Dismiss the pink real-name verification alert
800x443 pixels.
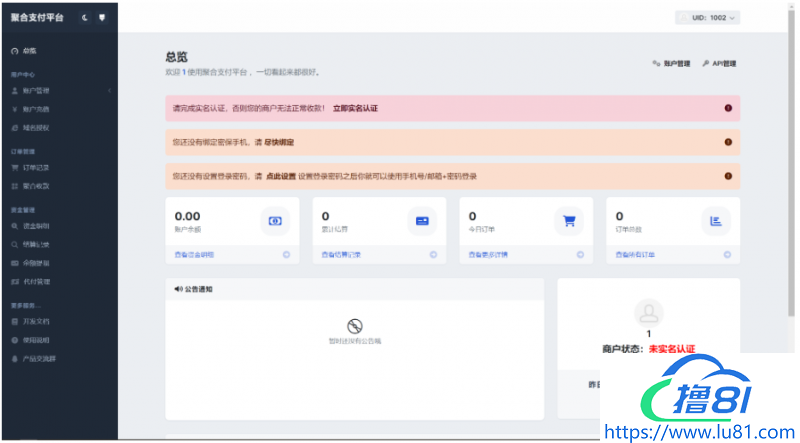coord(728,108)
